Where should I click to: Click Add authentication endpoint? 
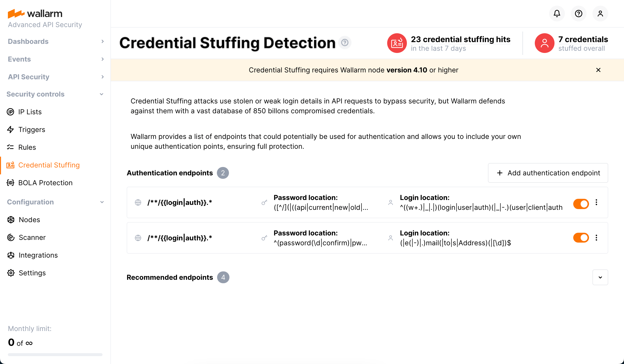[548, 173]
